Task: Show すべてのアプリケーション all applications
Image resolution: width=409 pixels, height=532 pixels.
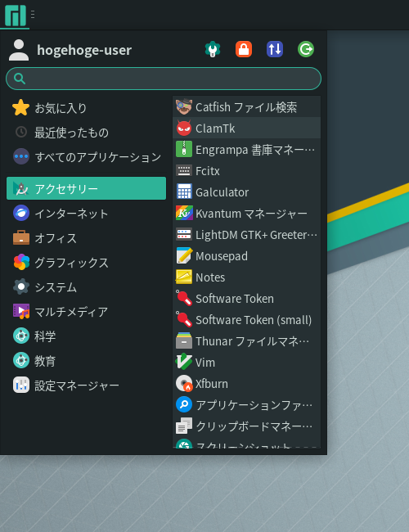Action: tap(86, 157)
